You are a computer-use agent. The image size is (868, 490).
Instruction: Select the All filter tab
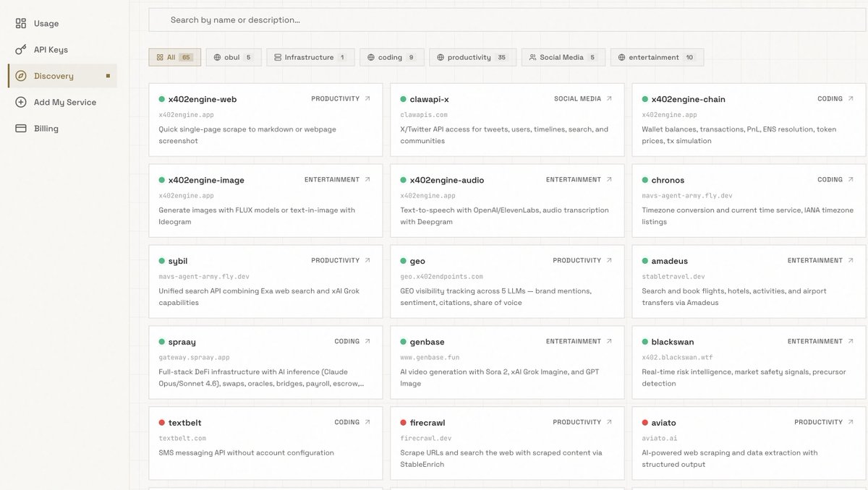[x=174, y=57]
